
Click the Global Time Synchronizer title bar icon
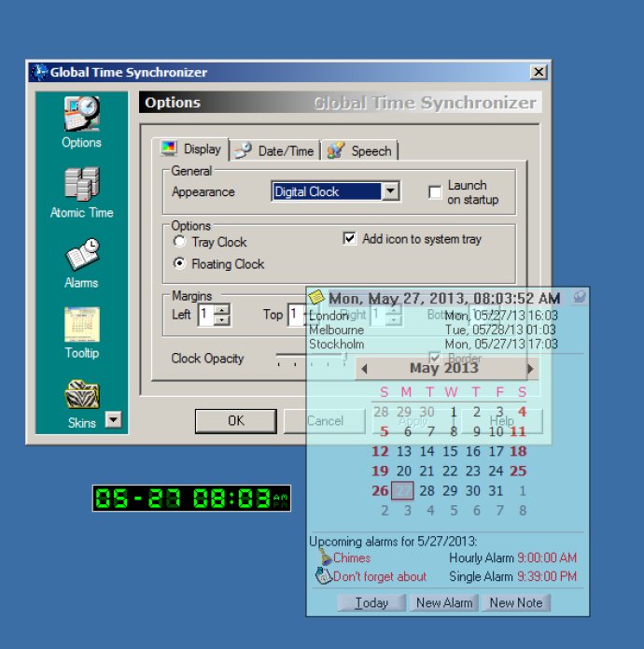[x=39, y=72]
